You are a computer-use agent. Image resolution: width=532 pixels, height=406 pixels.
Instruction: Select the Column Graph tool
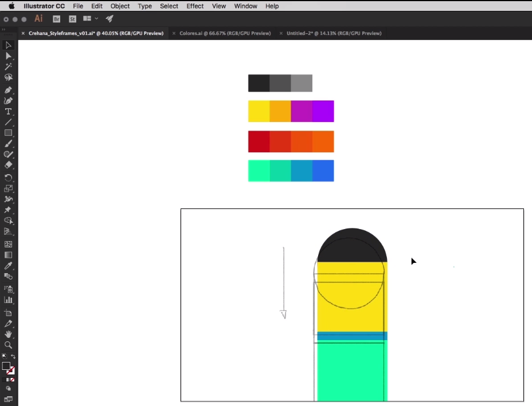tap(8, 299)
